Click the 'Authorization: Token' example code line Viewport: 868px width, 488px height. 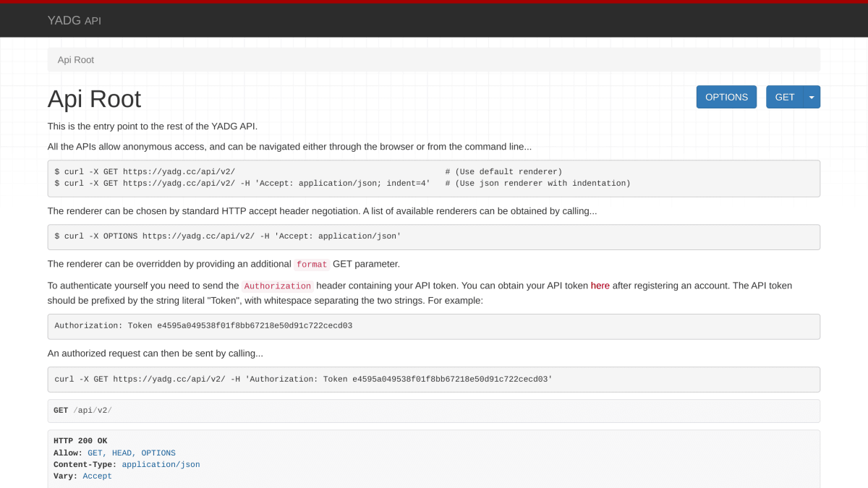point(203,326)
